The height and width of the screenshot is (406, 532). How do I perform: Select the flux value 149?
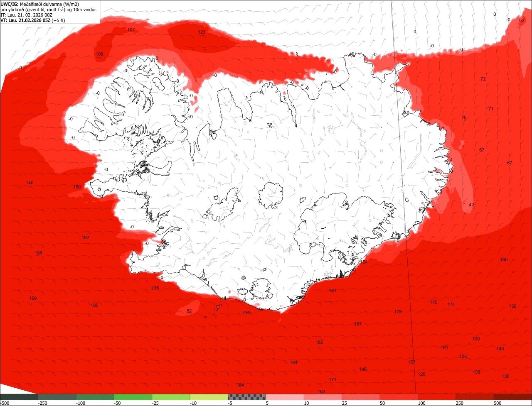500,349
